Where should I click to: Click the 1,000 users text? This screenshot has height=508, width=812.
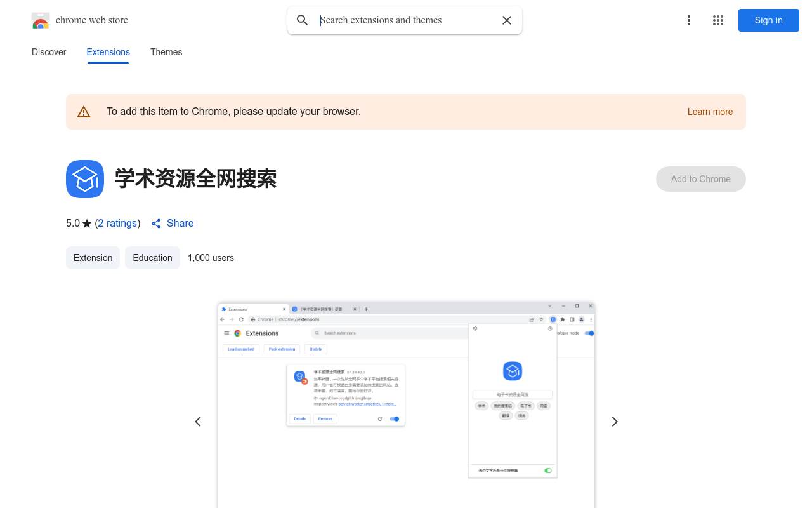(211, 258)
